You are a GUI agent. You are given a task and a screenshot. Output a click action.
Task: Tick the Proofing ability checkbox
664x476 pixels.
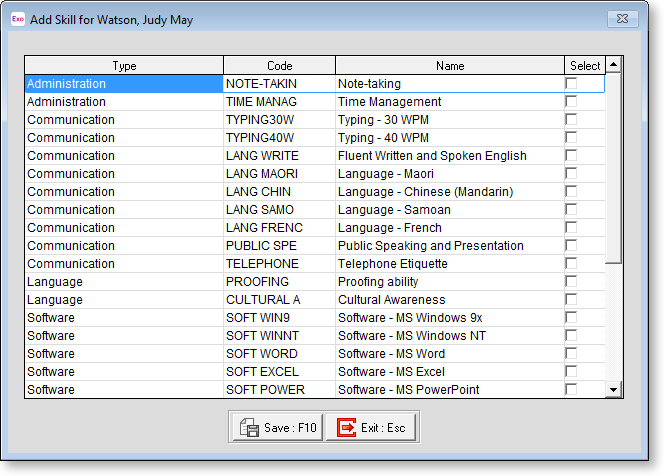point(571,282)
